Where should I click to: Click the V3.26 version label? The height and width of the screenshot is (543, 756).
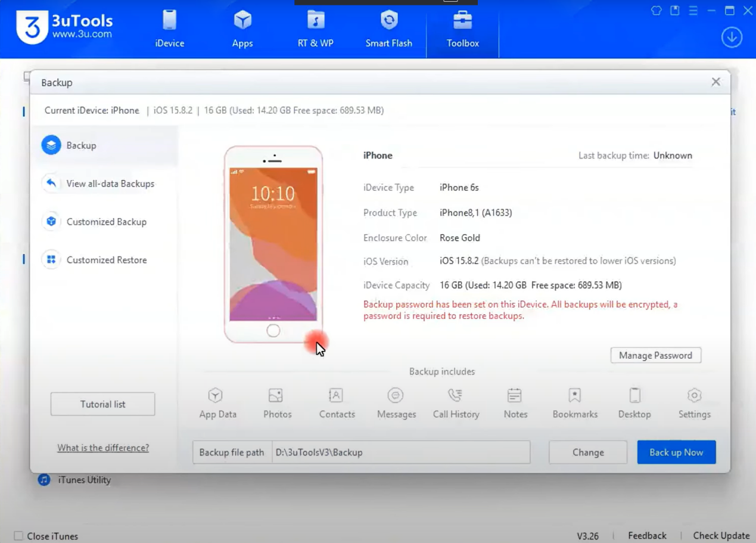[587, 536]
